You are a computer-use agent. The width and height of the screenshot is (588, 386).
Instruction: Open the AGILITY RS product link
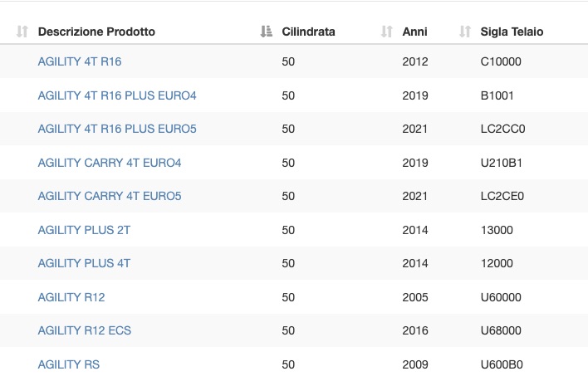coord(69,364)
